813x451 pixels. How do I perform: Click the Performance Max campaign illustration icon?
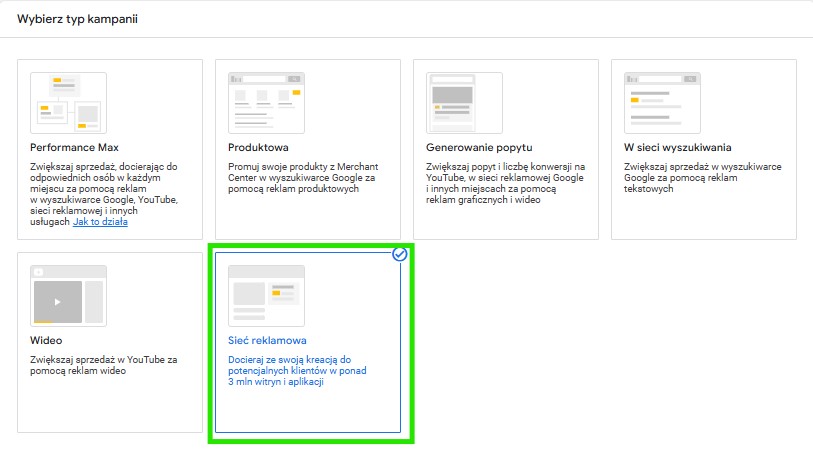click(x=68, y=103)
